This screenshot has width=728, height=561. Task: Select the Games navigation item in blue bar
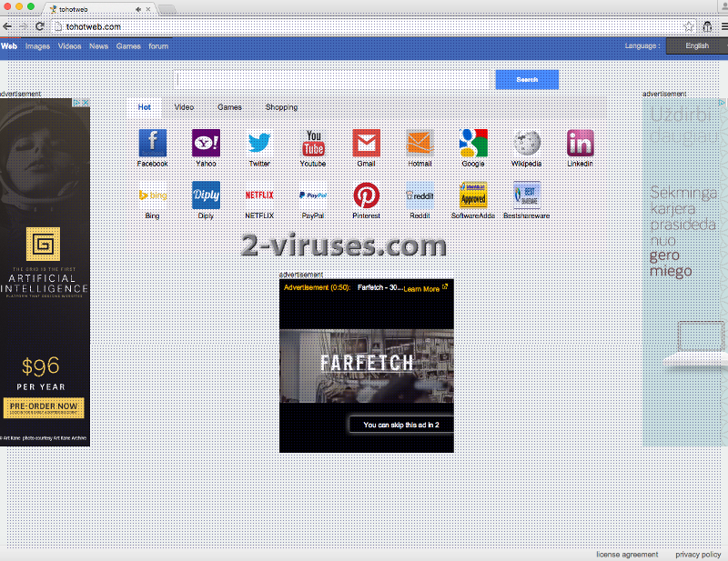pos(128,46)
